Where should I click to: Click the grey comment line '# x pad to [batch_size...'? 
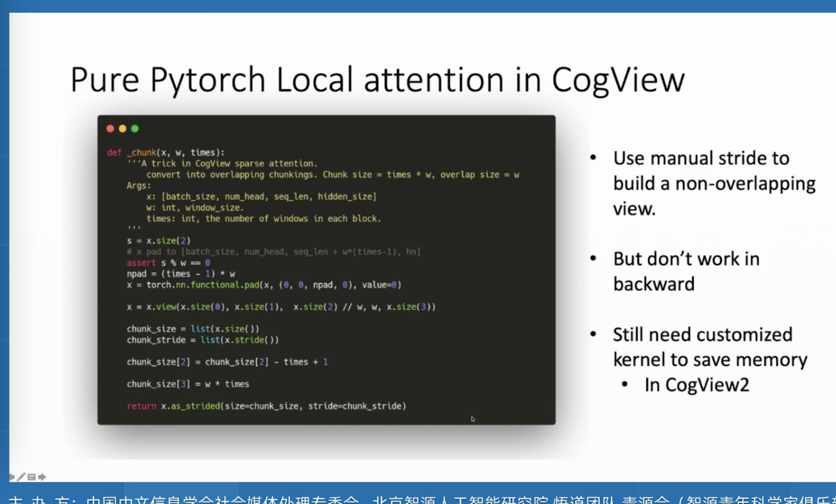tap(274, 251)
